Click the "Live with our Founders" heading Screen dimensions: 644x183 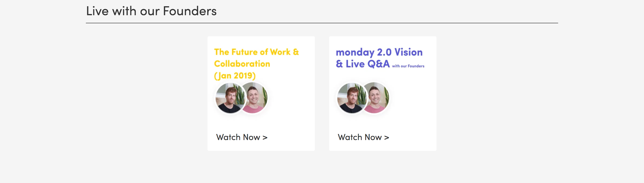[151, 11]
